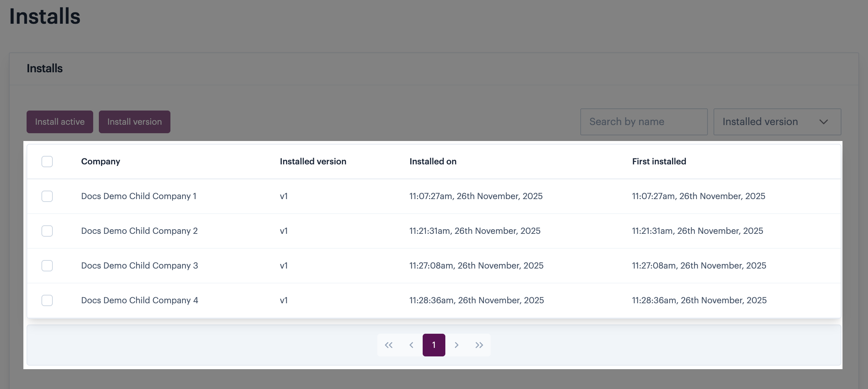Image resolution: width=868 pixels, height=389 pixels.
Task: Toggle the select-all checkbox in table header
Action: [47, 162]
